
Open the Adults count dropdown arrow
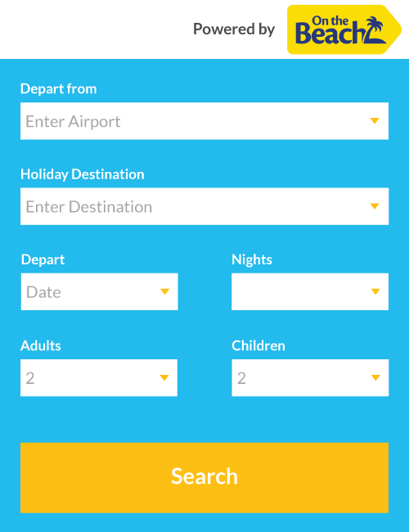point(164,377)
